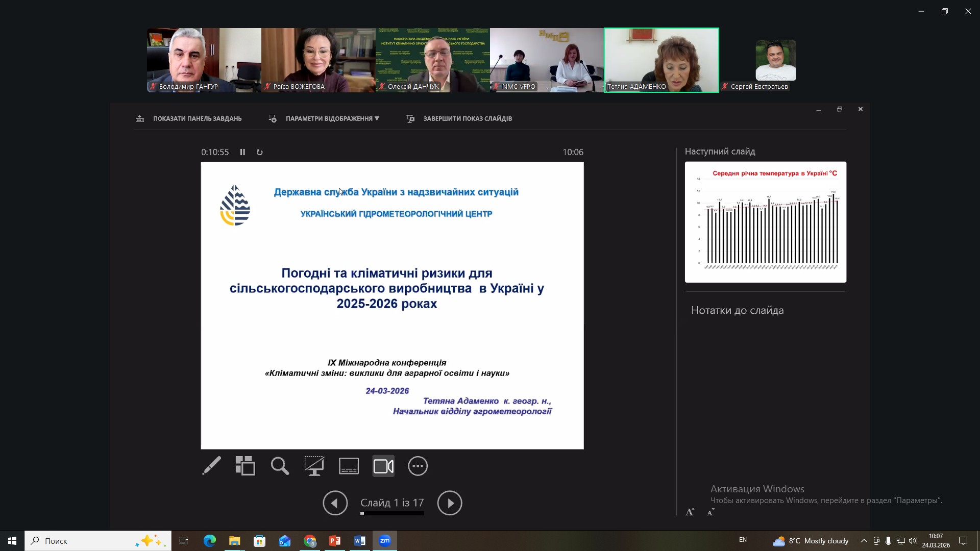Show hidden system tray icons chevron
Image resolution: width=980 pixels, height=551 pixels.
(864, 541)
